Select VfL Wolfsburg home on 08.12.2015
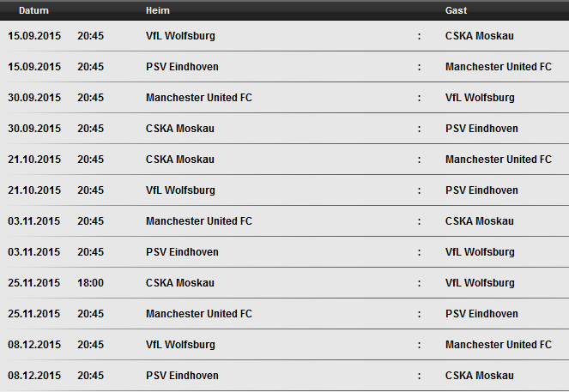 (x=180, y=344)
